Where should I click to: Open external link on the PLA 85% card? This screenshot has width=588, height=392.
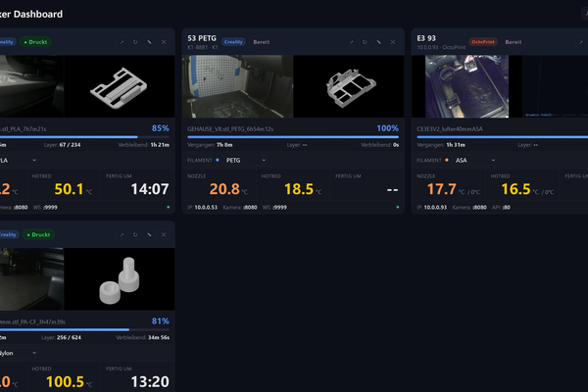[x=122, y=42]
